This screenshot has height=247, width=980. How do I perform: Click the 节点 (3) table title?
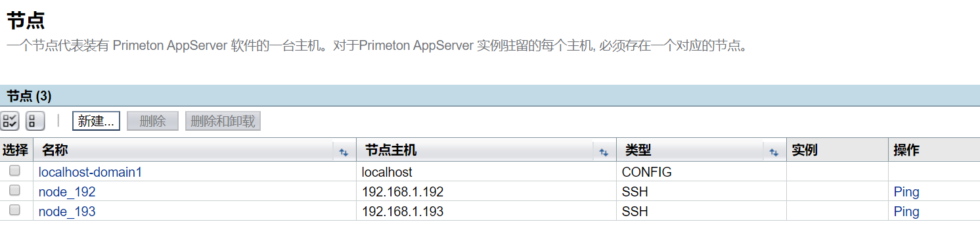click(x=29, y=96)
